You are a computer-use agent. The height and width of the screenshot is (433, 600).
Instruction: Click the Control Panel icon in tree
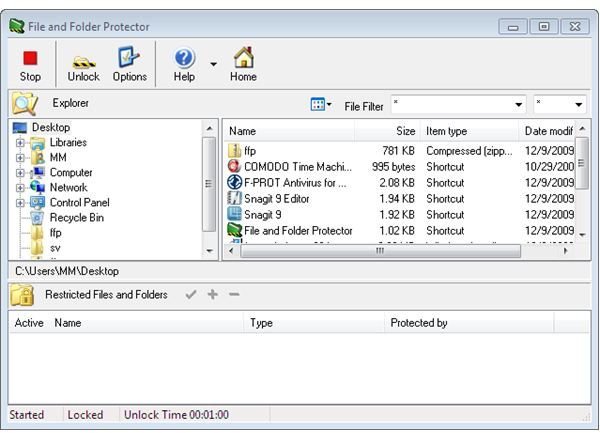(38, 203)
